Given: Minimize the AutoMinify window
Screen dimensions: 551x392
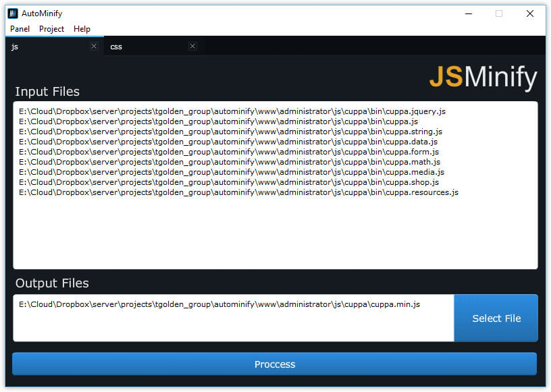Looking at the screenshot, I should tap(469, 13).
